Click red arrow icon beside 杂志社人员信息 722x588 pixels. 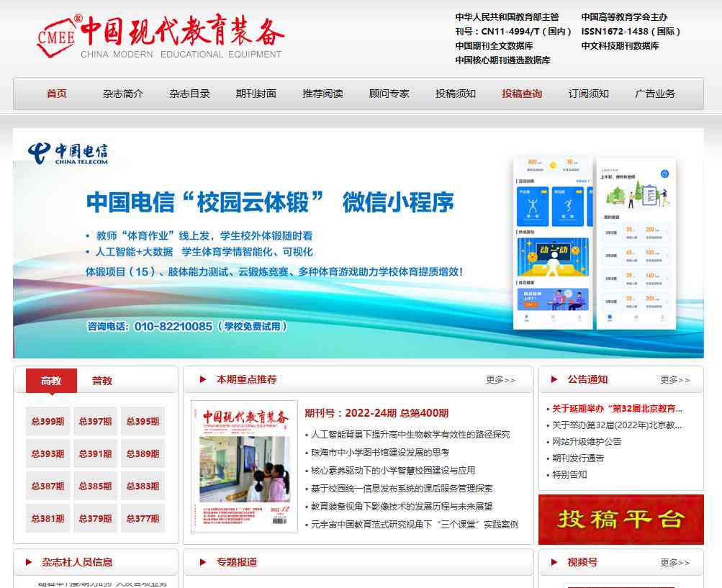pos(29,562)
